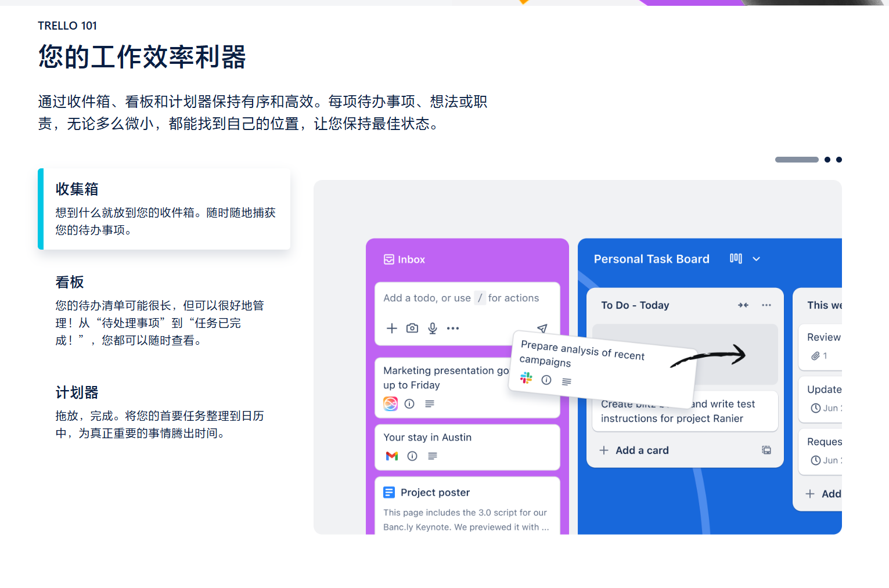Click the Personal Task Board title
The height and width of the screenshot is (588, 889).
click(652, 259)
